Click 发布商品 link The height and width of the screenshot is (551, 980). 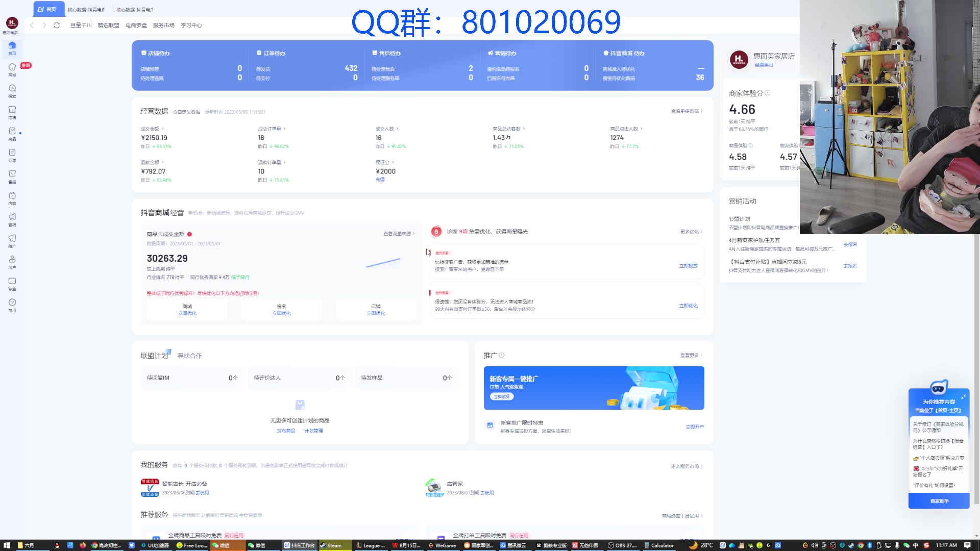click(286, 431)
